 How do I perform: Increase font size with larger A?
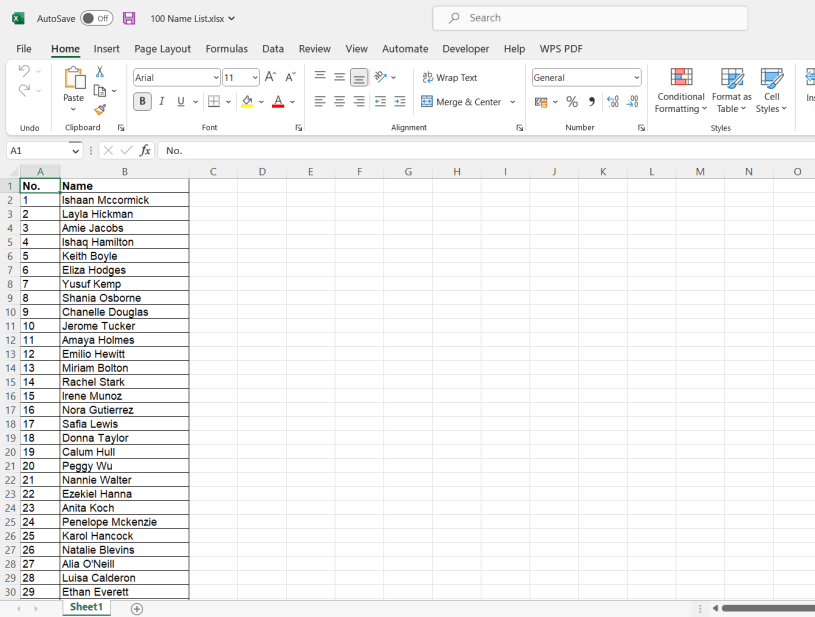pyautogui.click(x=270, y=77)
